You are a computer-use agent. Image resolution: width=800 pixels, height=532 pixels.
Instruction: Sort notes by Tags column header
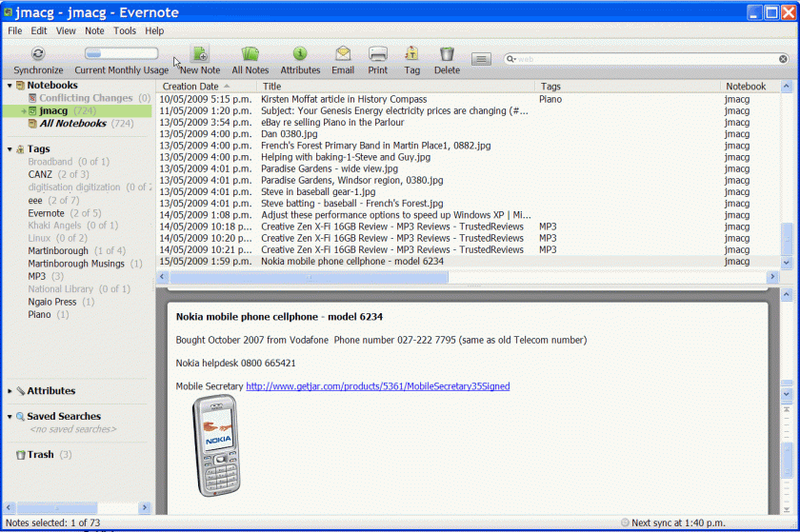pos(627,87)
